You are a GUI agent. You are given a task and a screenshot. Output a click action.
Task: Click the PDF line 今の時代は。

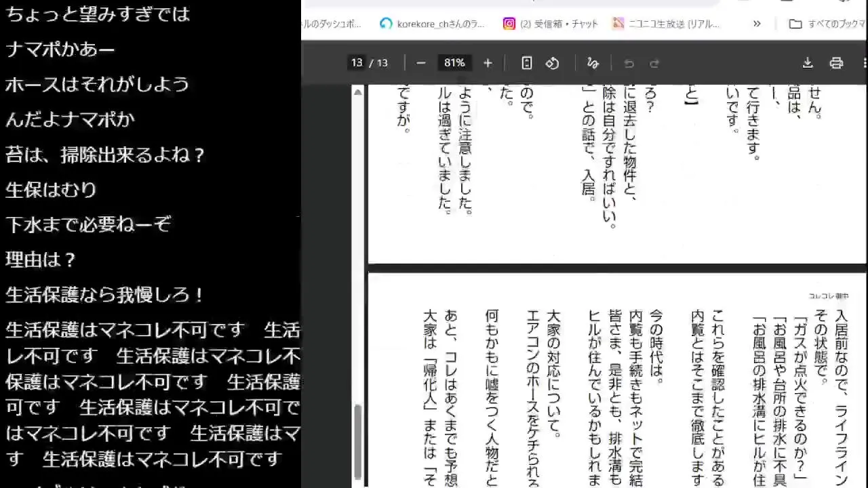point(656,347)
